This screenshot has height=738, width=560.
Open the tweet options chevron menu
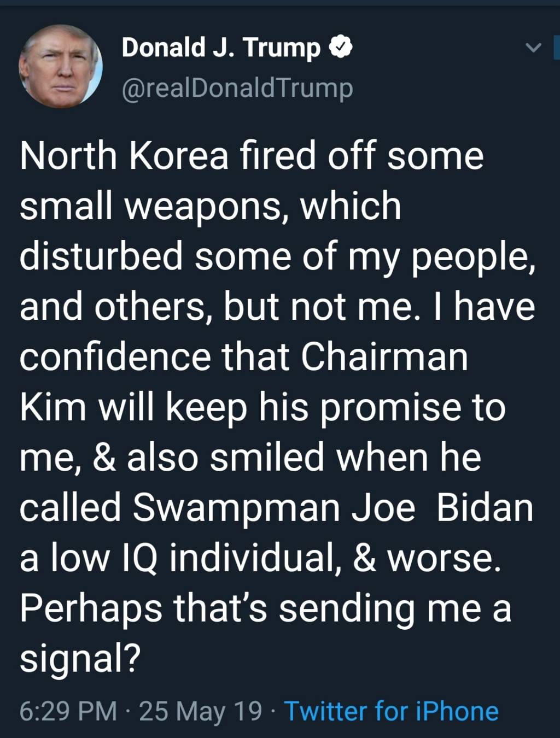[x=533, y=48]
